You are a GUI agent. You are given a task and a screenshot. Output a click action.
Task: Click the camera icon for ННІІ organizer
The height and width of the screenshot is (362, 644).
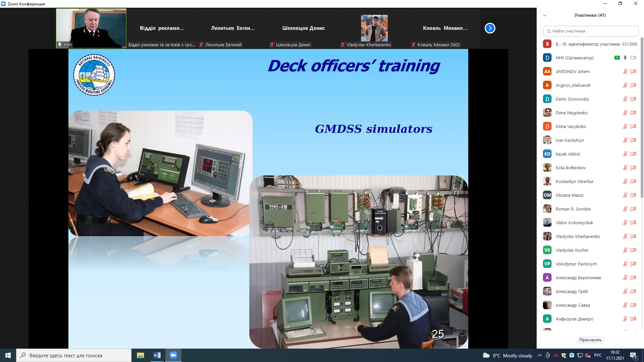click(633, 58)
